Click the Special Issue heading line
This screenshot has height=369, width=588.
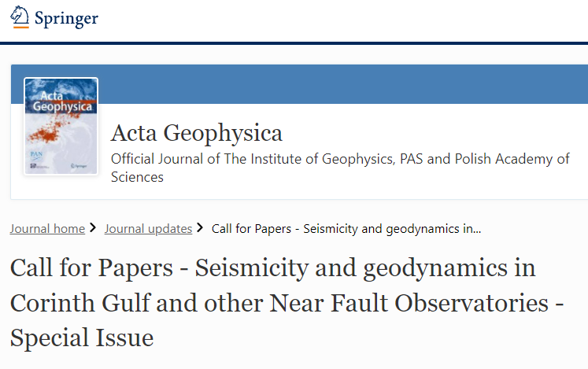pos(82,338)
